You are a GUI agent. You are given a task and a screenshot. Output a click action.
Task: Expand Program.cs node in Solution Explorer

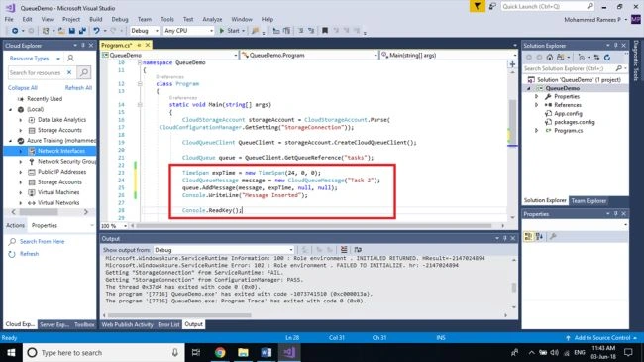[x=536, y=130]
